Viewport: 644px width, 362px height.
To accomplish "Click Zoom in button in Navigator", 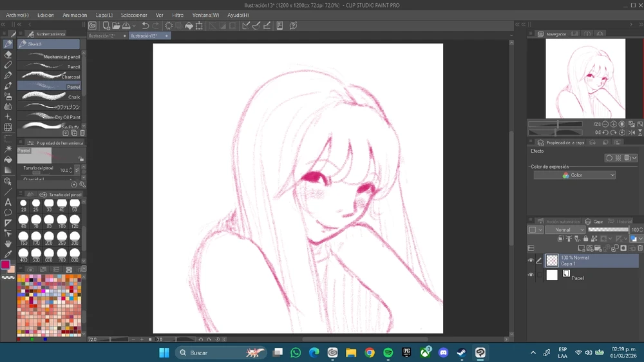I will (613, 124).
